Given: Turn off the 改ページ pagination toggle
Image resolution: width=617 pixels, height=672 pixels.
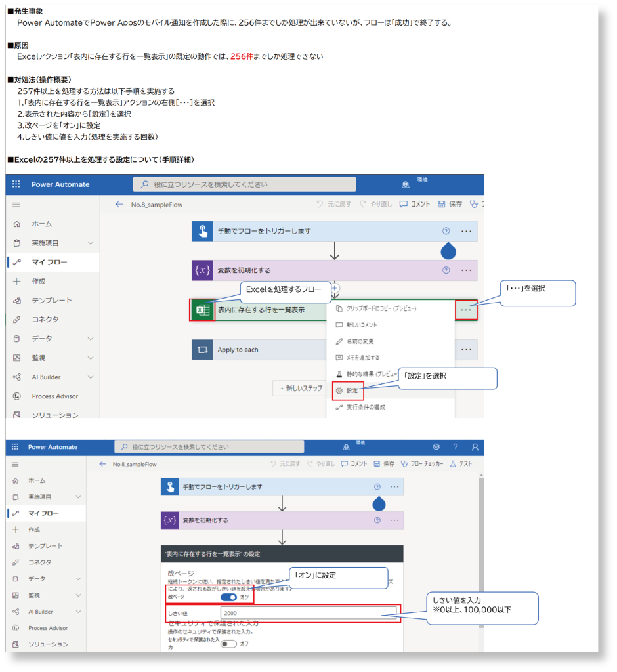Looking at the screenshot, I should click(x=228, y=597).
